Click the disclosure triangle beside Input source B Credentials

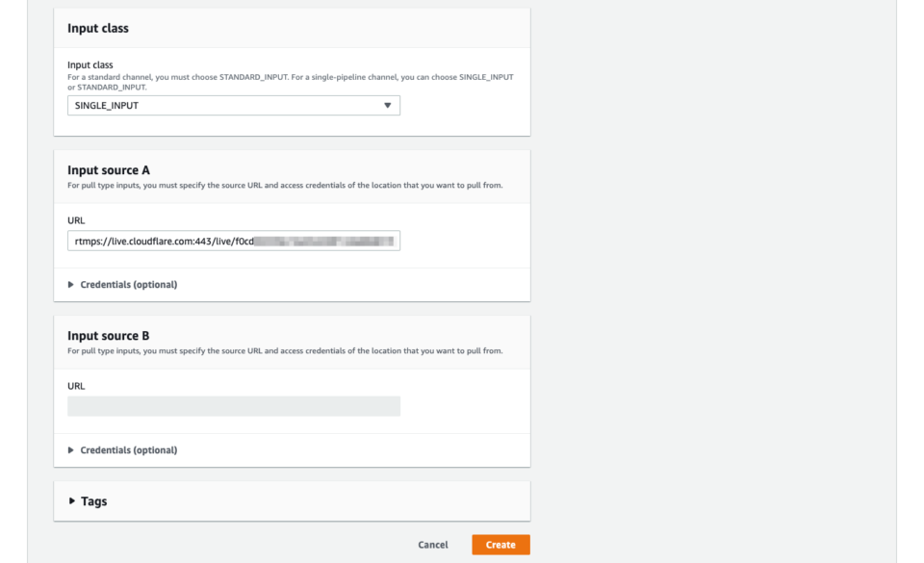click(x=71, y=449)
